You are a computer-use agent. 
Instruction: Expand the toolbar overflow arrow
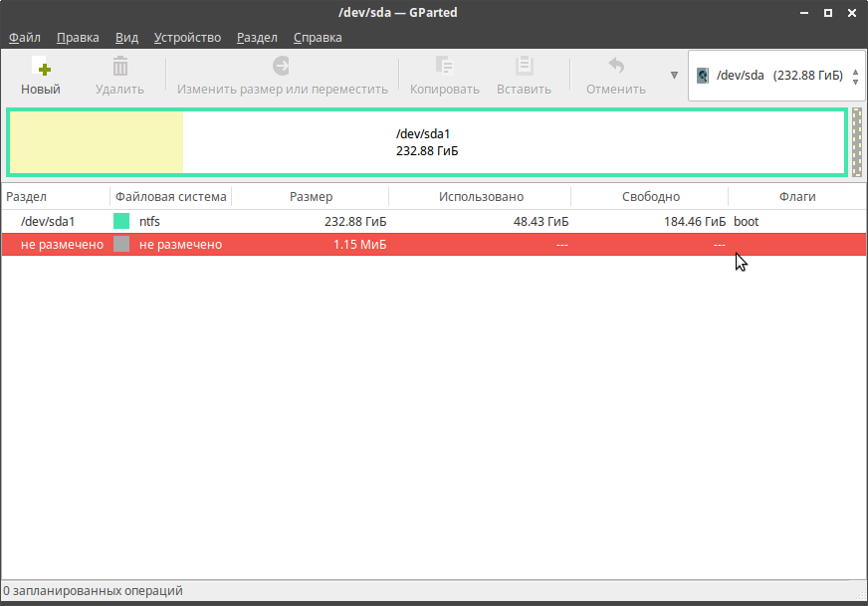coord(674,76)
